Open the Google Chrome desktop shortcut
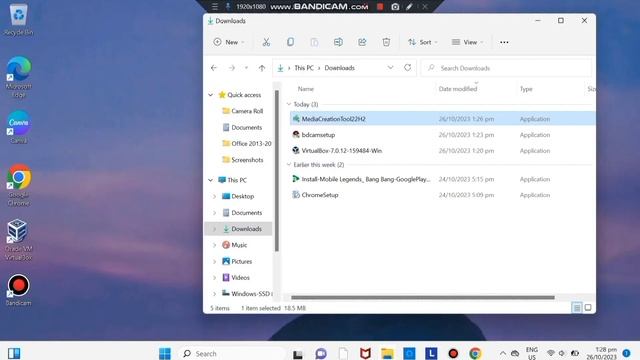Viewport: 640px width, 360px height. point(18,185)
